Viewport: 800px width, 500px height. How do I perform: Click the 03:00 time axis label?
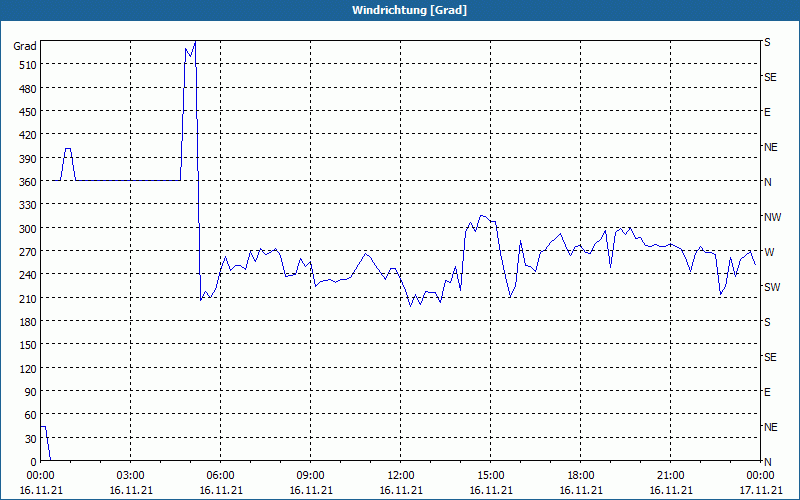coord(131,476)
